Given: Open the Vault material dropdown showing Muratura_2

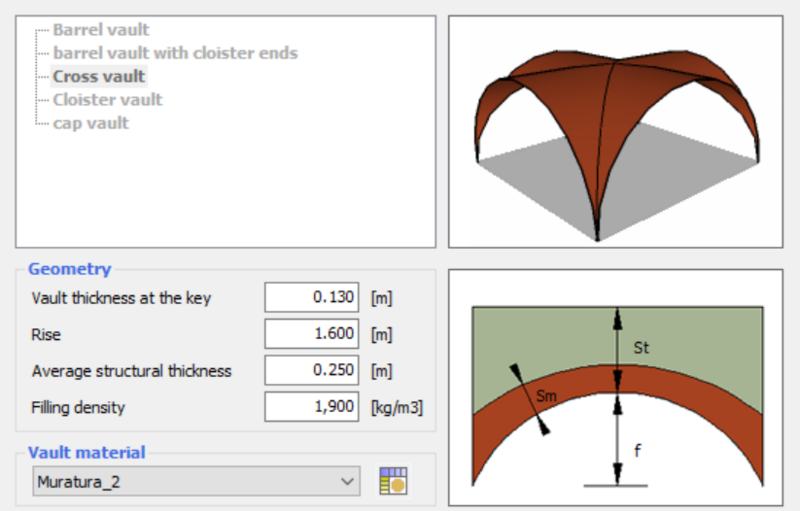Looking at the screenshot, I should pyautogui.click(x=196, y=481).
